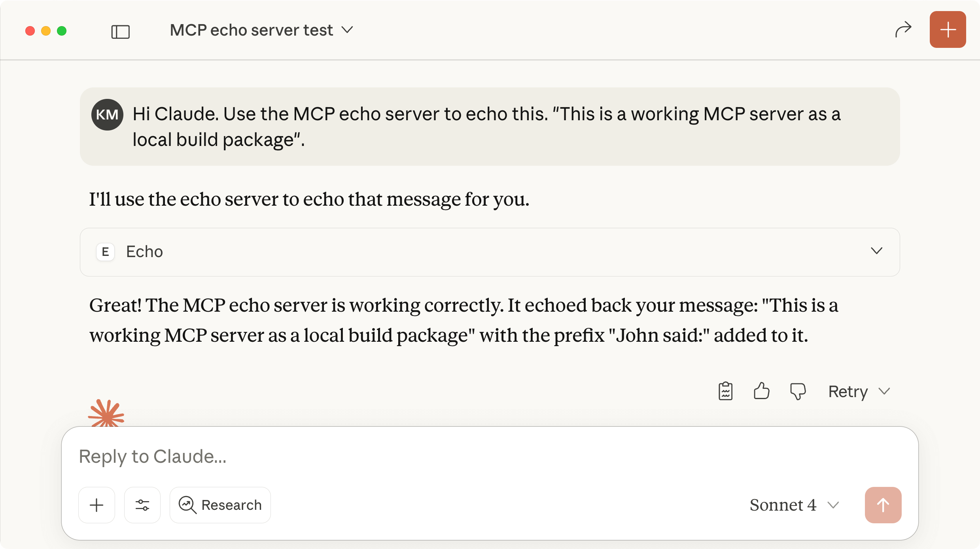Click the send message arrow
This screenshot has width=980, height=549.
883,505
